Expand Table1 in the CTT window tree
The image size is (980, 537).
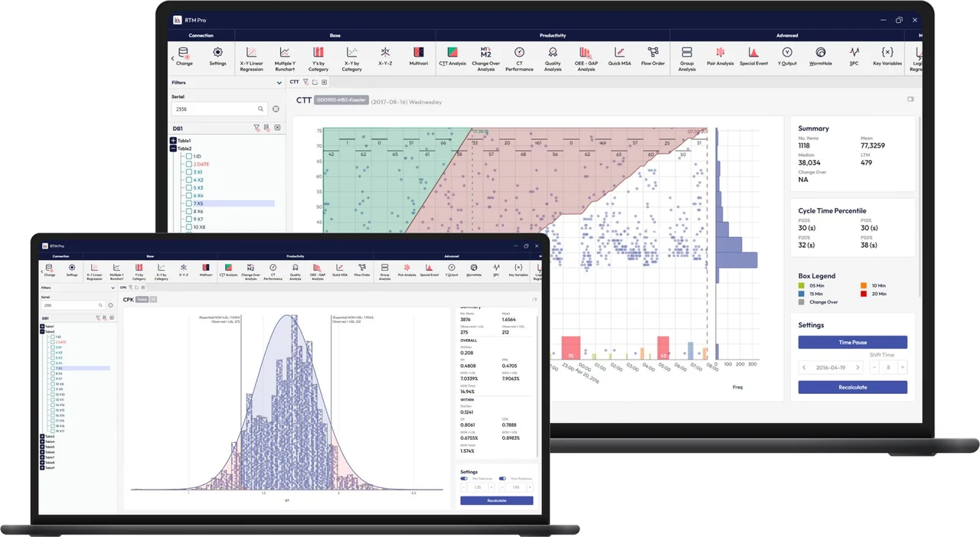[173, 141]
